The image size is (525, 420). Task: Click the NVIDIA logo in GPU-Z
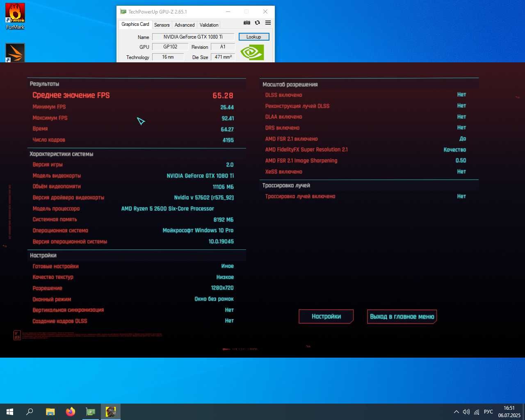(x=252, y=52)
